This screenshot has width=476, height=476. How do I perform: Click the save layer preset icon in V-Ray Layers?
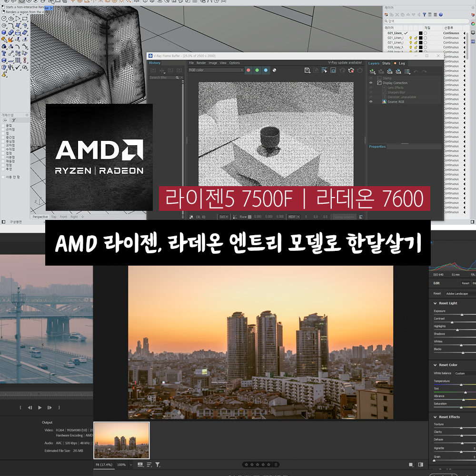[x=390, y=72]
